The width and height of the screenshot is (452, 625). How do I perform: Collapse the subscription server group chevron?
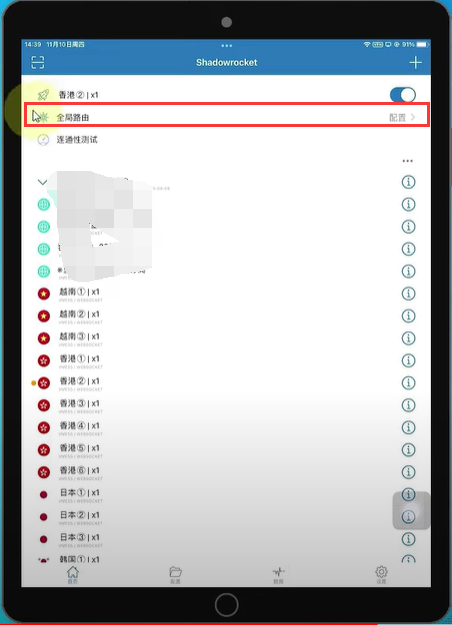42,182
